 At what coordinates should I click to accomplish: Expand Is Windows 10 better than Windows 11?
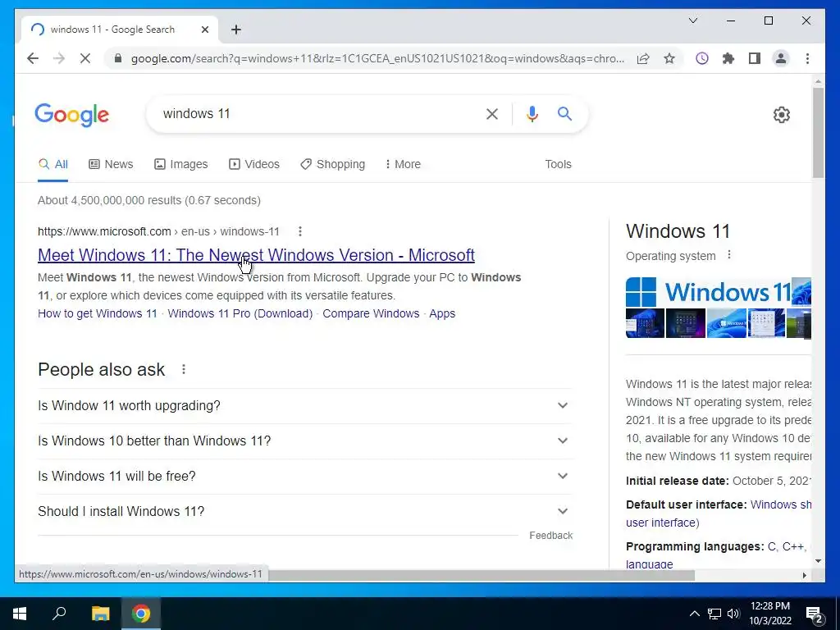(305, 441)
